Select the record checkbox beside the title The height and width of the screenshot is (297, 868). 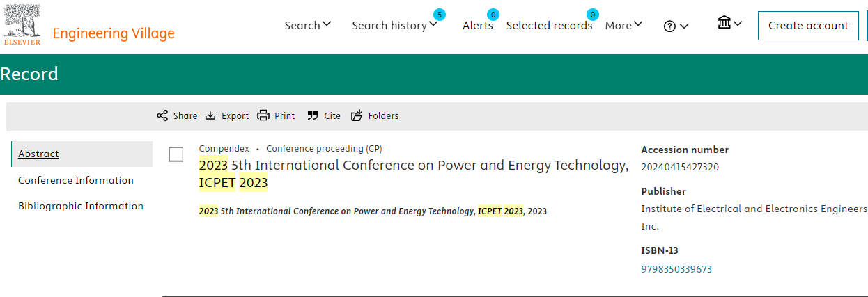176,154
